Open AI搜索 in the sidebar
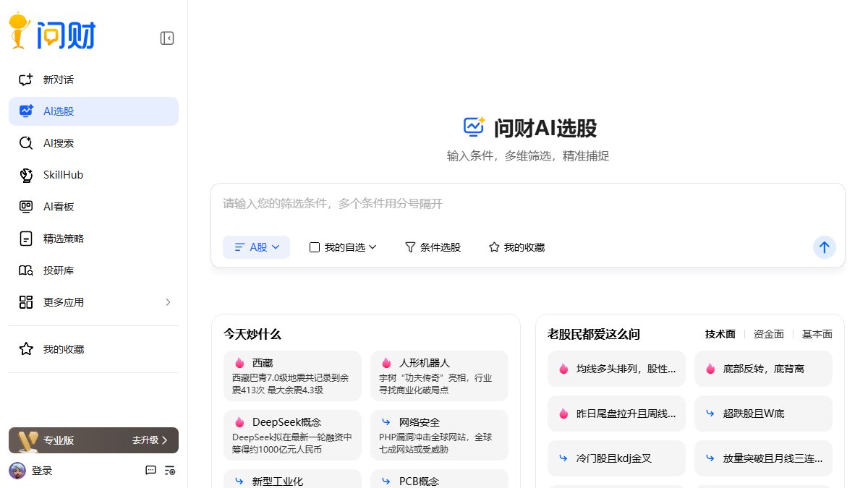Screen dimensions: 868x488 [x=93, y=143]
